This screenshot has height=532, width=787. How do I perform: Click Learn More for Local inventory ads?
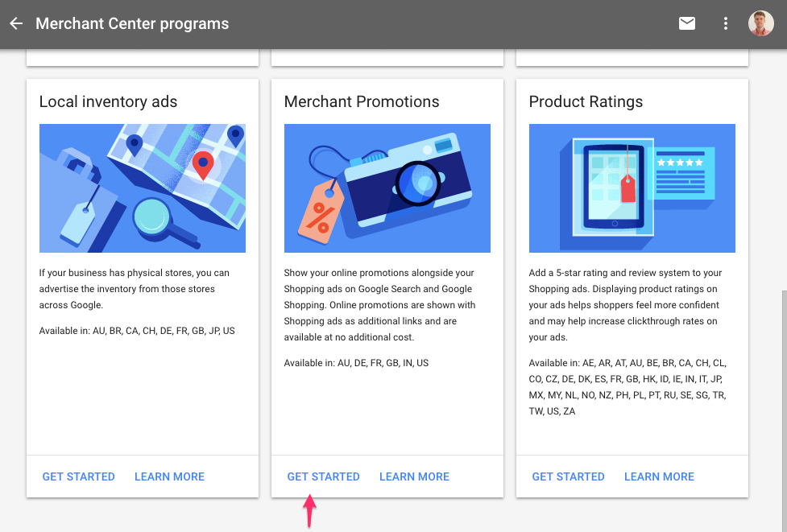click(169, 476)
